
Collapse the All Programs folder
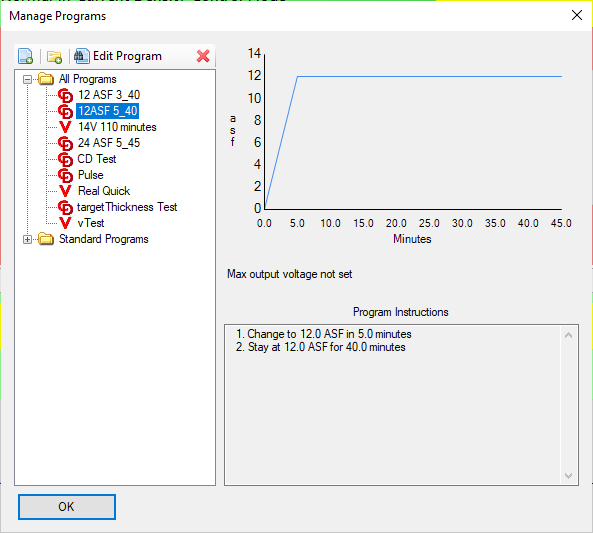pos(27,79)
